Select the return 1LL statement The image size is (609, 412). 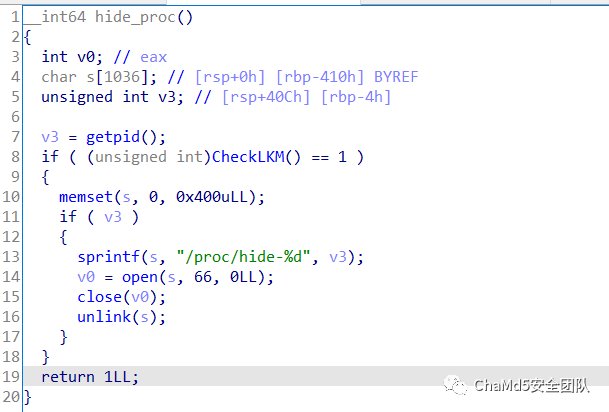[90, 377]
